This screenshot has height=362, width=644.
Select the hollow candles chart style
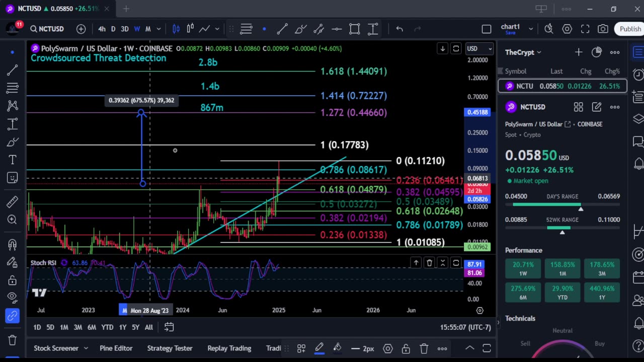[190, 29]
